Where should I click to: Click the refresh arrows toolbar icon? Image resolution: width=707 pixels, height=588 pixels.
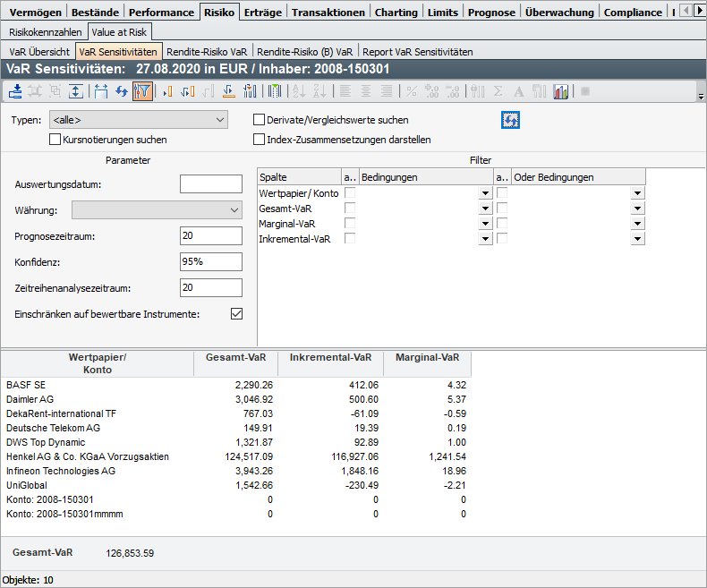(123, 91)
